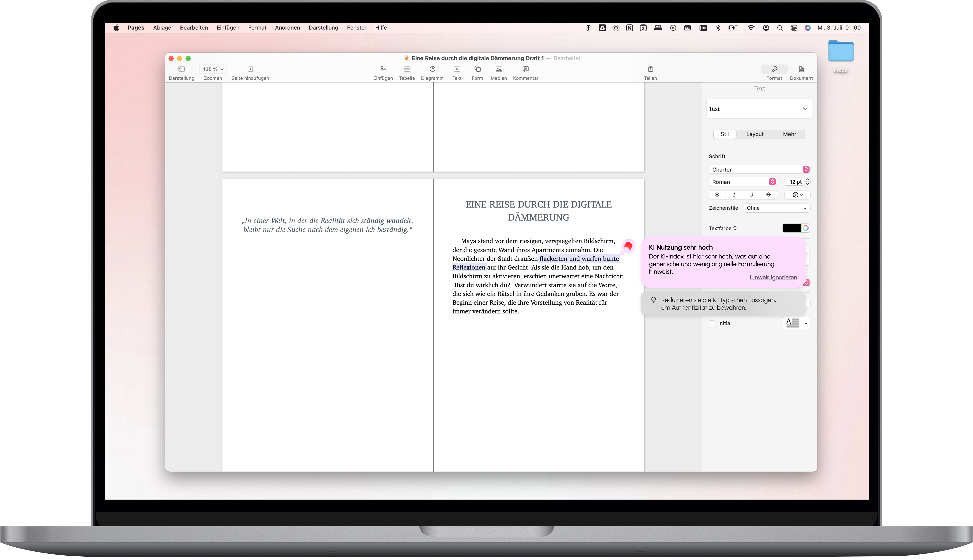Open the 125 % zoom dropdown
Viewport: 973px width, 560px height.
tap(213, 69)
